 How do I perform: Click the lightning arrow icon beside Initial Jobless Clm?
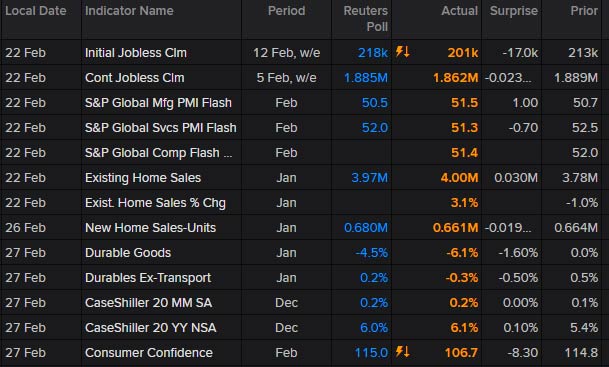click(402, 52)
